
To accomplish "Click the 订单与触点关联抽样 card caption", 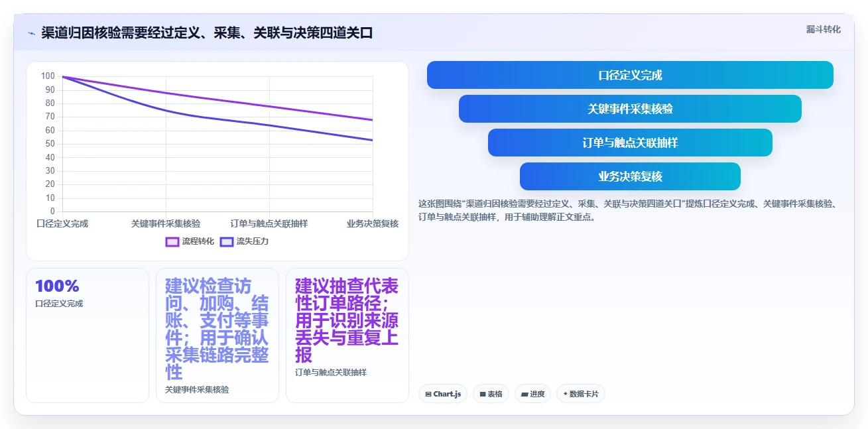I will (331, 373).
